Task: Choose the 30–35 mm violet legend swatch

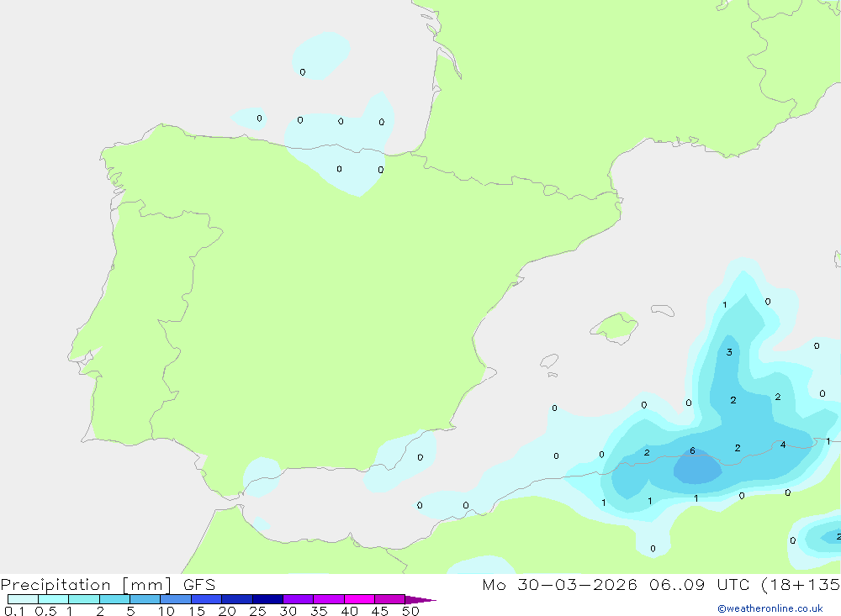Action: pos(298,599)
